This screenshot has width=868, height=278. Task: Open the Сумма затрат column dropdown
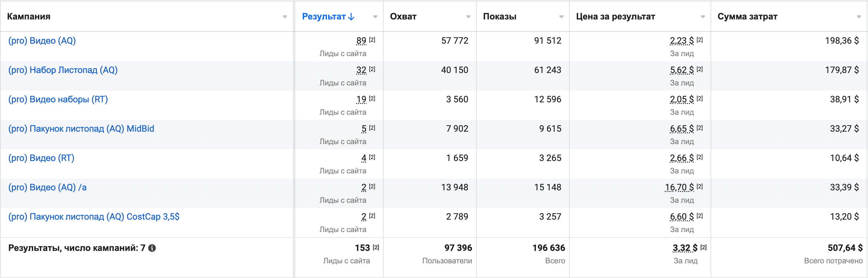click(x=859, y=17)
